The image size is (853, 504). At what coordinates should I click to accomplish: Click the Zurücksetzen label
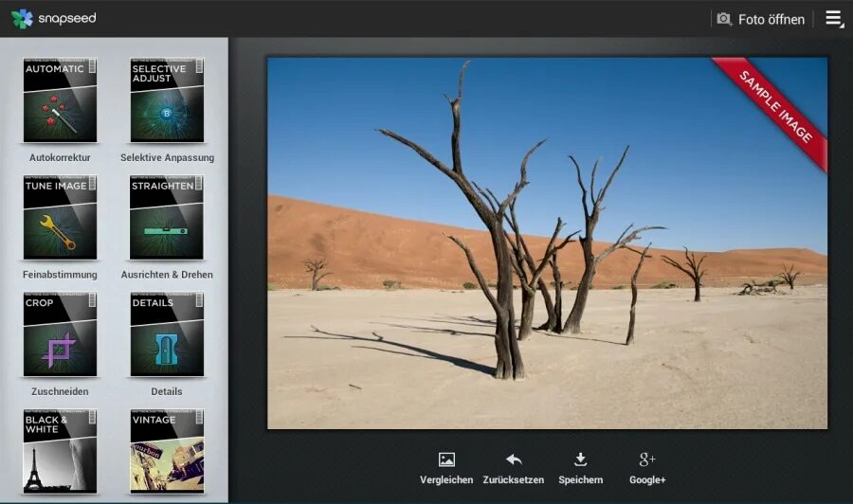point(514,480)
